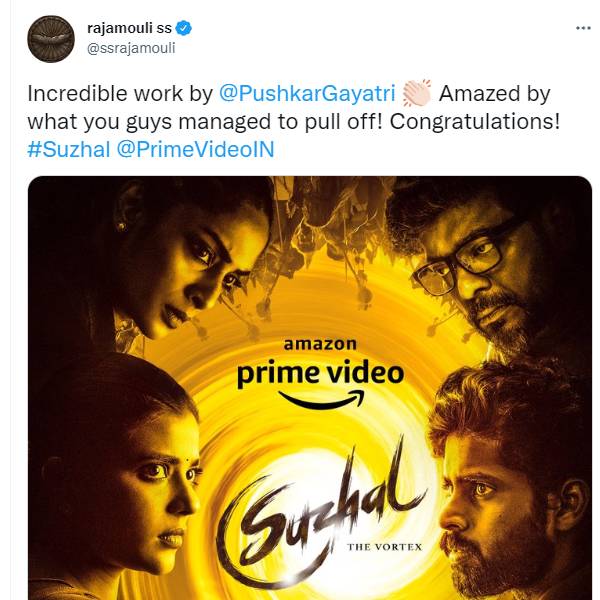This screenshot has width=600, height=600.
Task: Open the rajamouli ss profile avatar
Action: coord(51,39)
